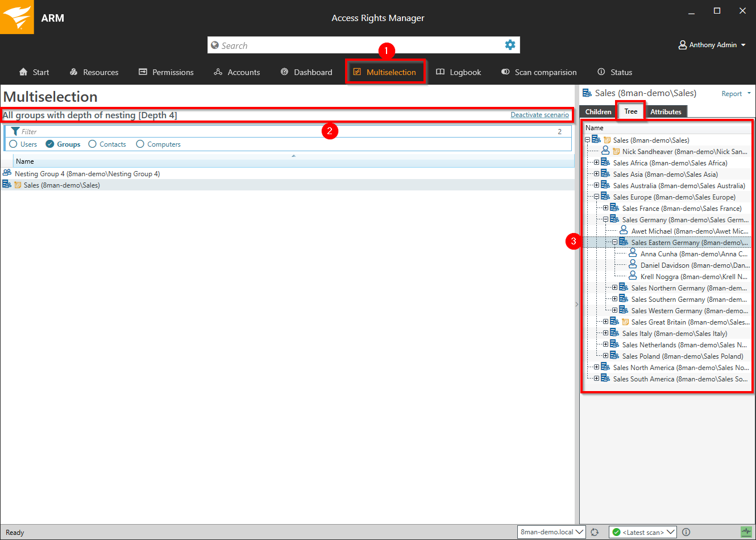Open Start via the home icon
756x540 pixels.
23,72
